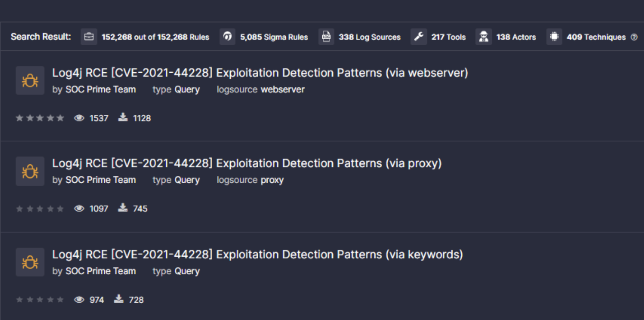Click the bug icon of proxy rule
Screen dimensions: 644x320
[30, 171]
